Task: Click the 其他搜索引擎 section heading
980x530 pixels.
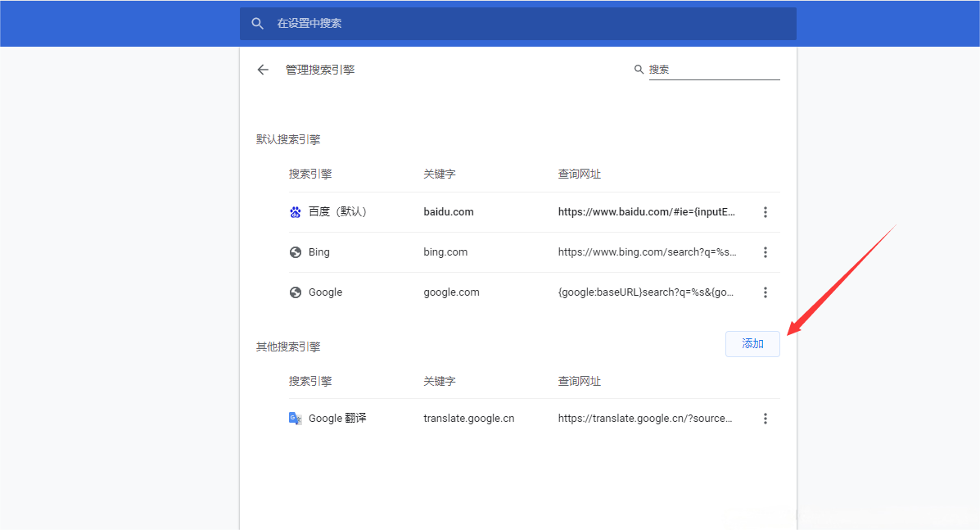Action: pyautogui.click(x=288, y=347)
